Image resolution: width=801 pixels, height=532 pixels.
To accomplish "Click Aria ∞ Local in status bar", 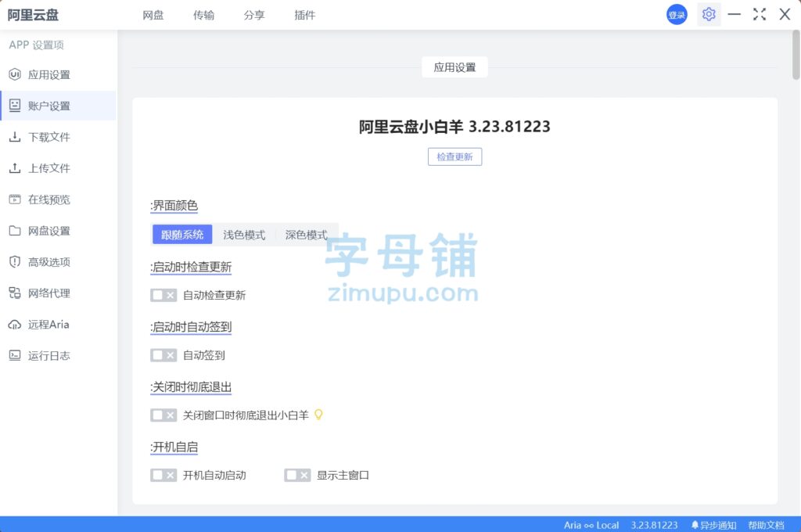I will coord(591,525).
